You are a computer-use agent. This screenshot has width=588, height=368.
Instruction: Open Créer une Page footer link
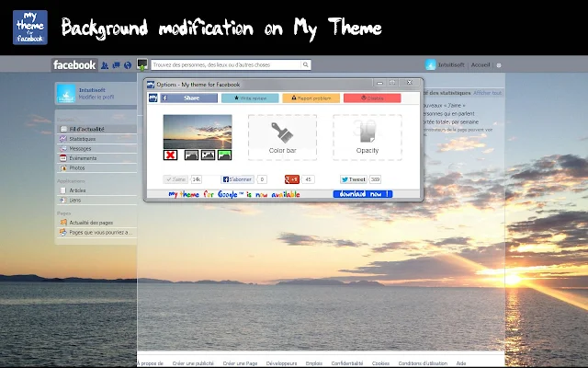240,363
